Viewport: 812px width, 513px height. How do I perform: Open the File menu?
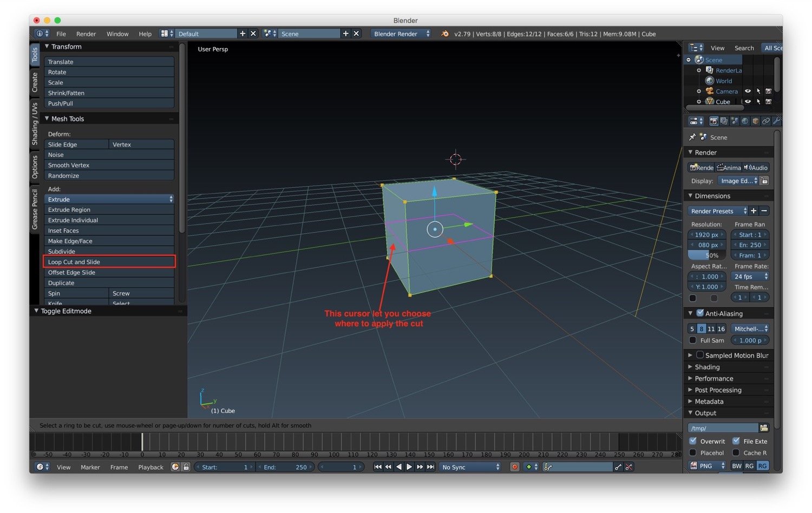[61, 34]
